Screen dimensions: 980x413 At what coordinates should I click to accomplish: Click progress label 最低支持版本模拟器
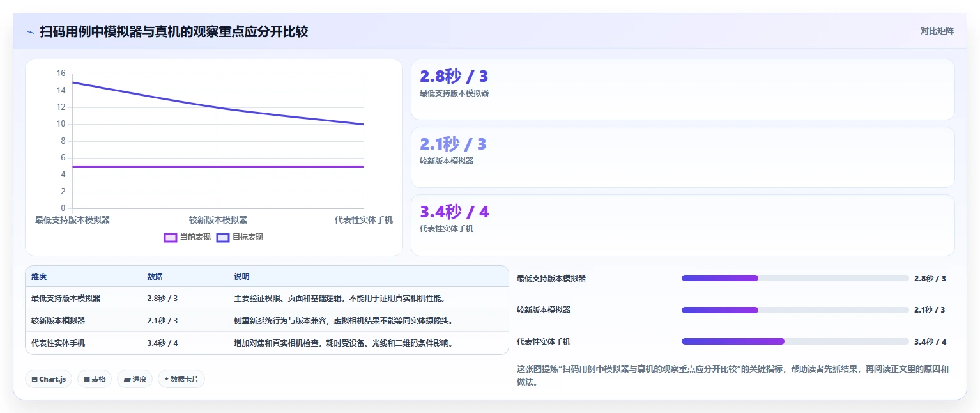[x=551, y=279]
